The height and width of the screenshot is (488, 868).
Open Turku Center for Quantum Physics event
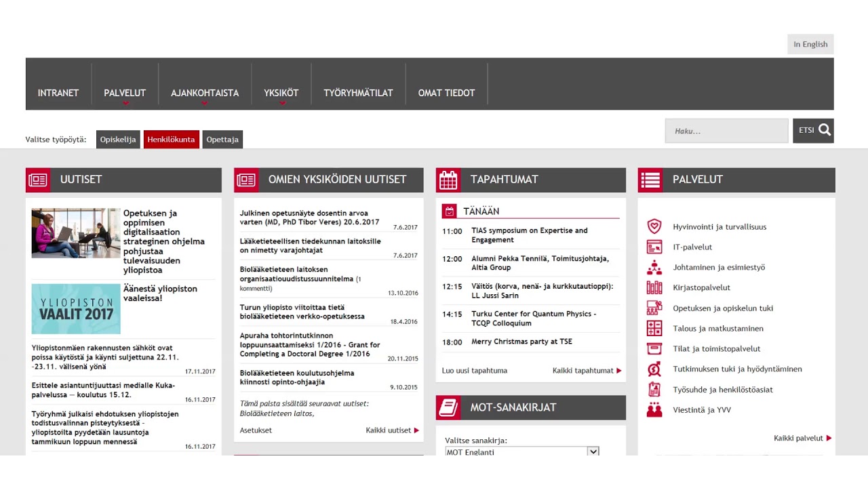coord(534,319)
